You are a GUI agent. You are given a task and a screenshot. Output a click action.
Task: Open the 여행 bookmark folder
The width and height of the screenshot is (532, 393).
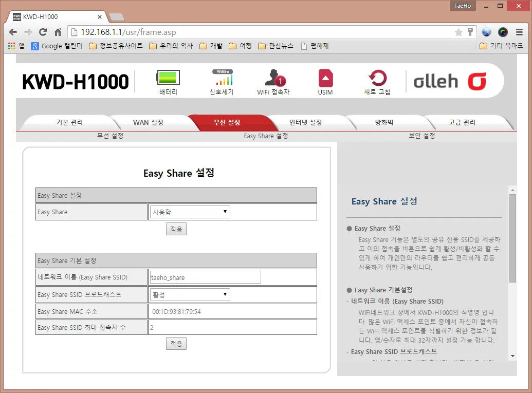(240, 46)
